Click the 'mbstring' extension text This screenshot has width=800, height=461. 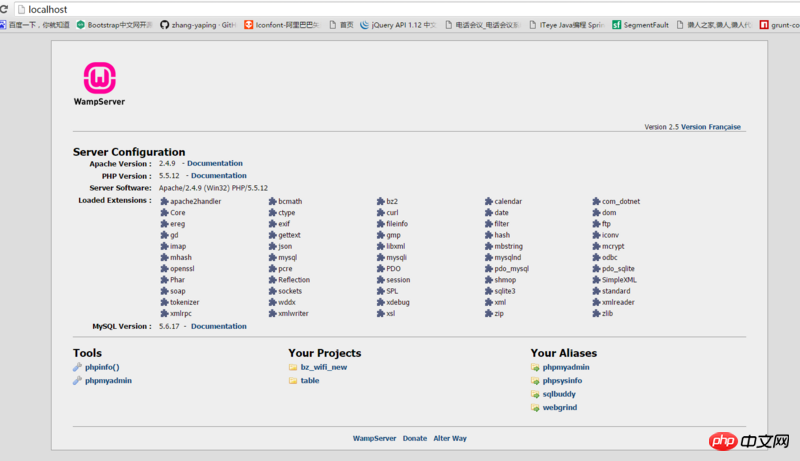pyautogui.click(x=509, y=246)
